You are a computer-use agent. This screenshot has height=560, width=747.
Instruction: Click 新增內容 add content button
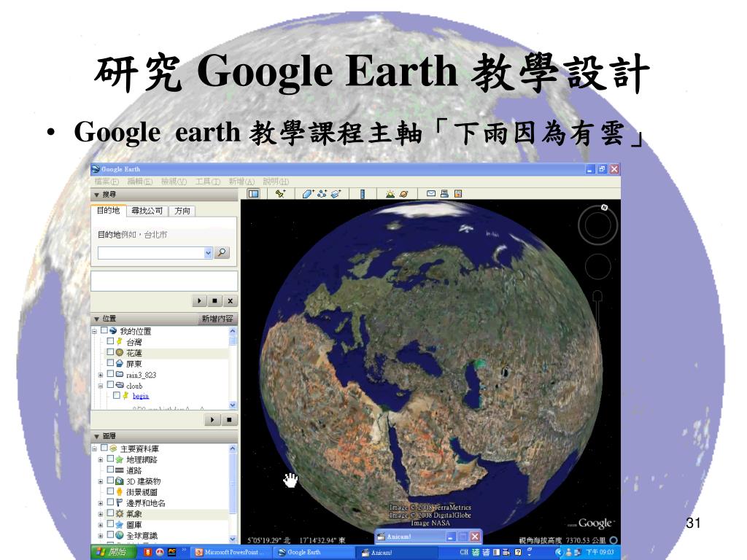click(x=217, y=319)
